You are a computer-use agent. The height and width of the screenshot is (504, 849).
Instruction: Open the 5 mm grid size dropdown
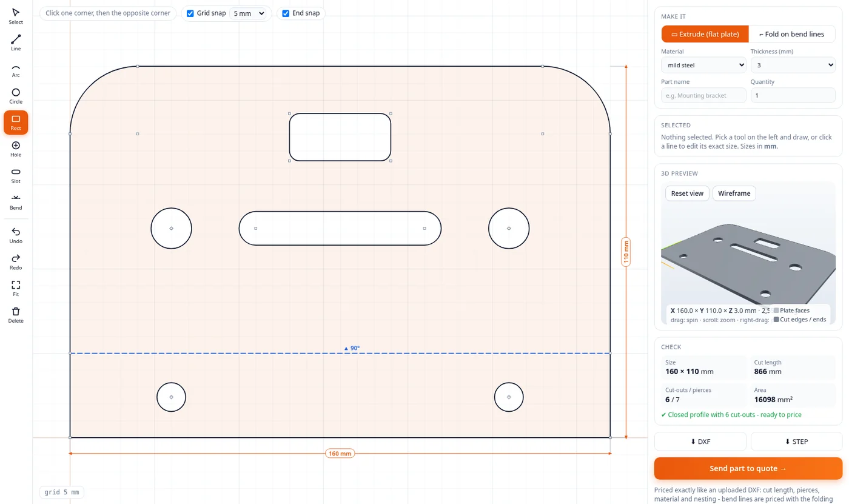pyautogui.click(x=249, y=13)
